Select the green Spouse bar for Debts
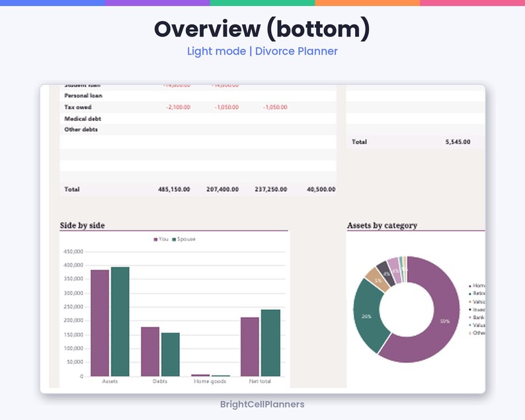 [x=171, y=355]
